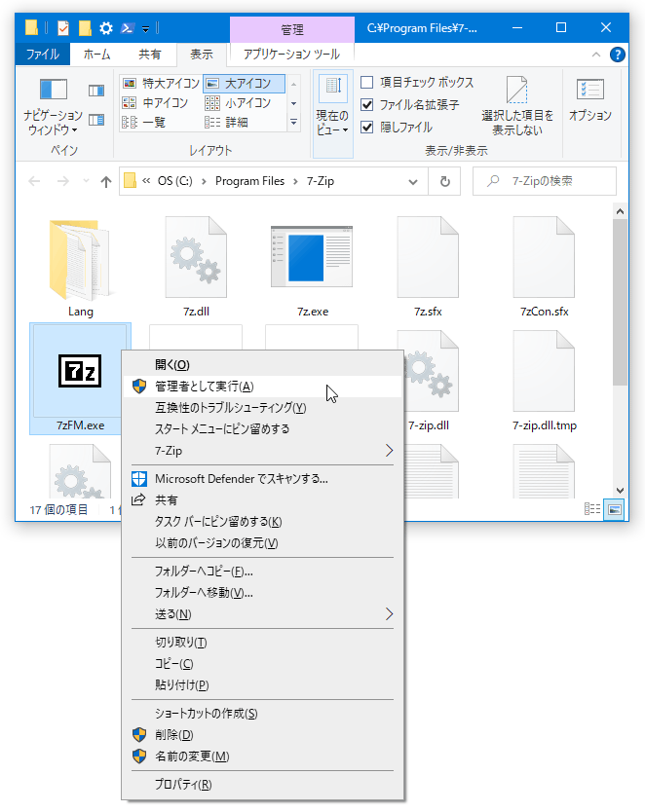Click the shield icon beside Delete
The height and width of the screenshot is (812, 645).
point(139,734)
